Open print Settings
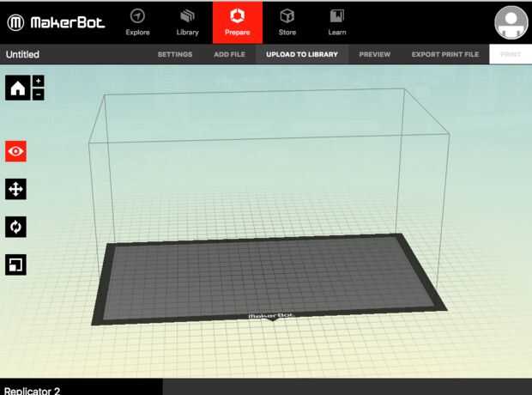Image resolution: width=532 pixels, height=395 pixels. tap(175, 54)
